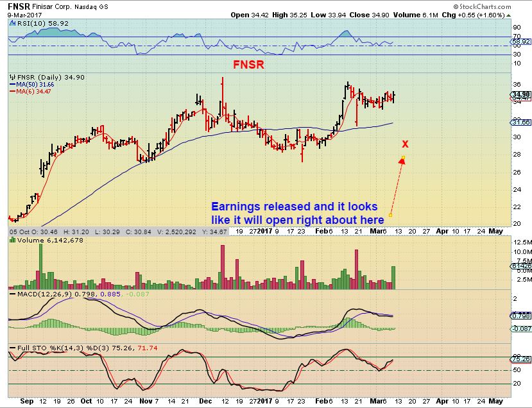Click the Volume 6.1M header value
Viewport: 532px width, 408px height.
pyautogui.click(x=416, y=15)
